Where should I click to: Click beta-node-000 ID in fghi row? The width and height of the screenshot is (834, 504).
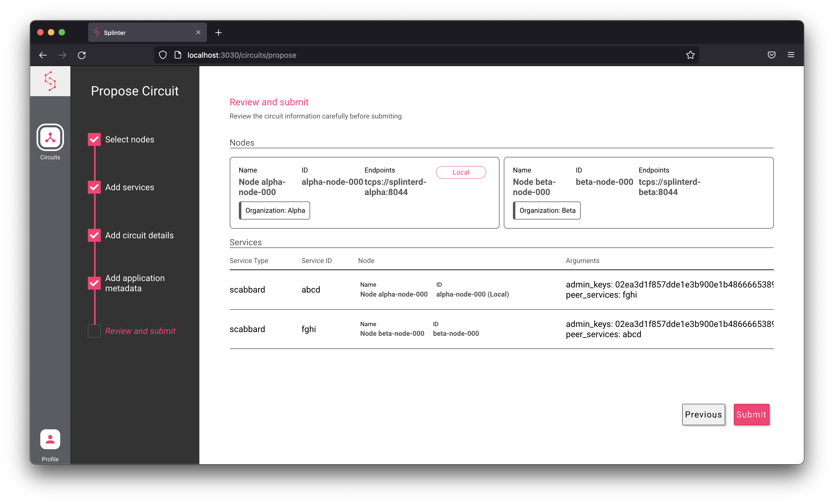tap(456, 333)
